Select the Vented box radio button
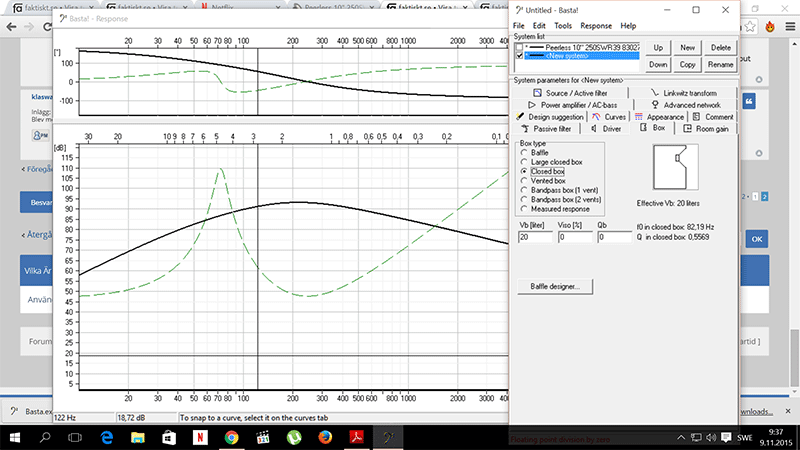 tap(523, 181)
